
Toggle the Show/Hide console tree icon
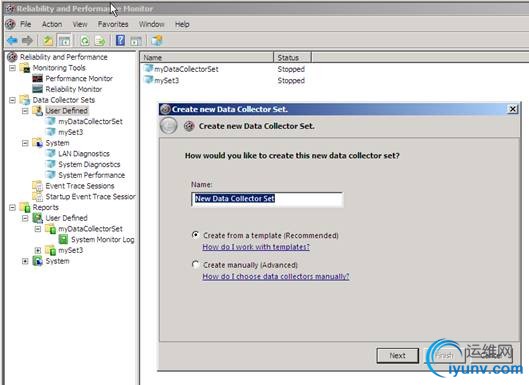(x=64, y=41)
